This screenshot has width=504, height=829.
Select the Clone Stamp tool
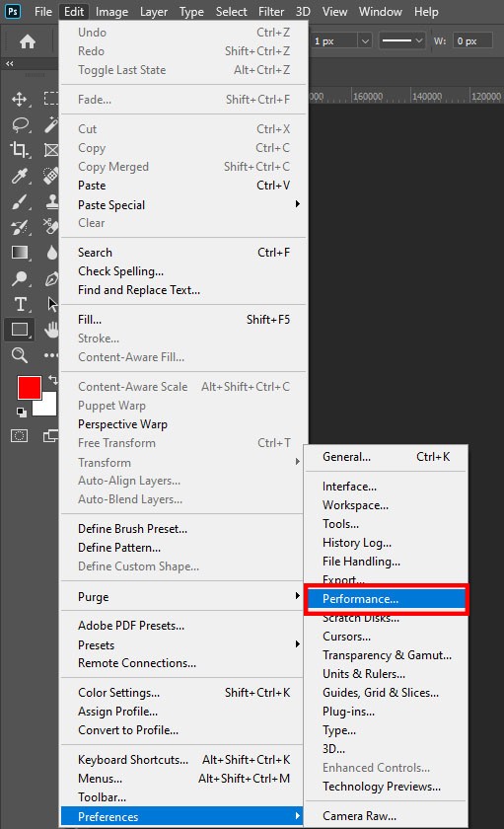(x=51, y=201)
